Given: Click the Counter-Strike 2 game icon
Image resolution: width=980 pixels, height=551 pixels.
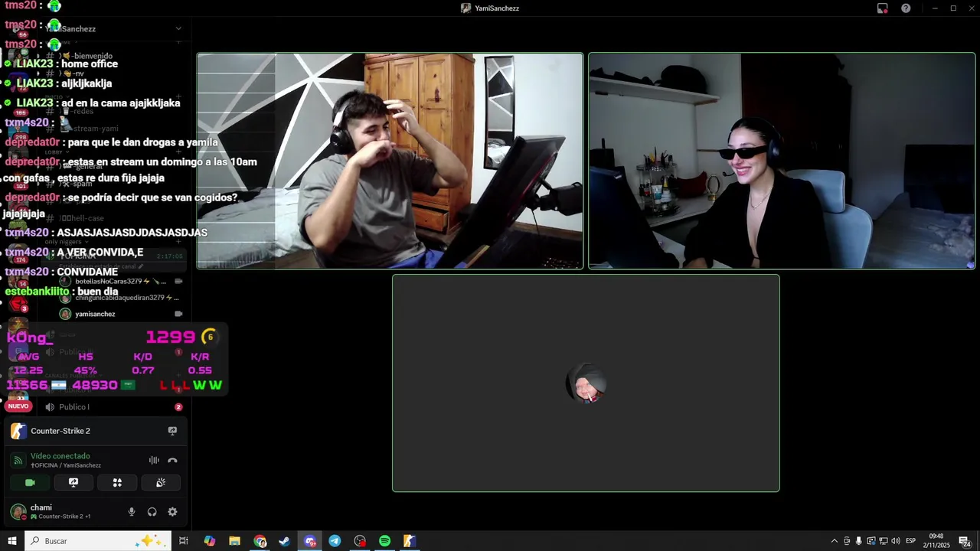Looking at the screenshot, I should click(18, 431).
